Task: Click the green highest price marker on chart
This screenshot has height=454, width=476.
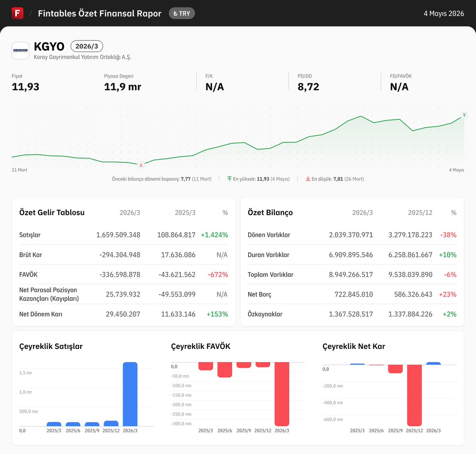Action: (464, 115)
